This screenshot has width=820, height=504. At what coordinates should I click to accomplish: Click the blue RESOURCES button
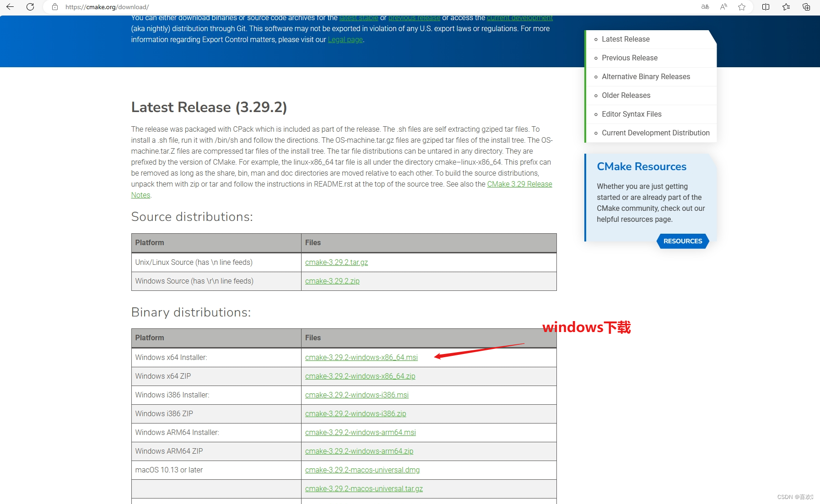[683, 241]
